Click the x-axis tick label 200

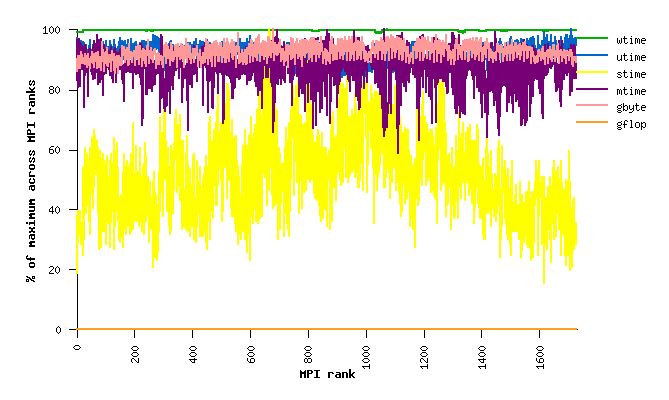[x=135, y=354]
